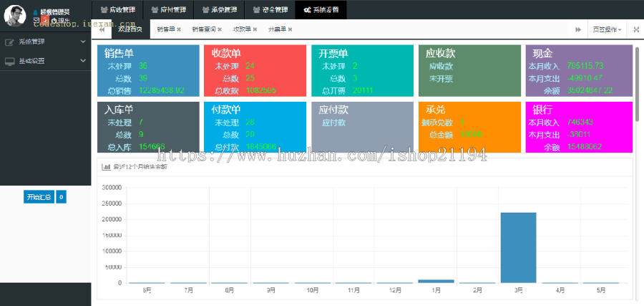Open the 现金 purple card

click(579, 71)
